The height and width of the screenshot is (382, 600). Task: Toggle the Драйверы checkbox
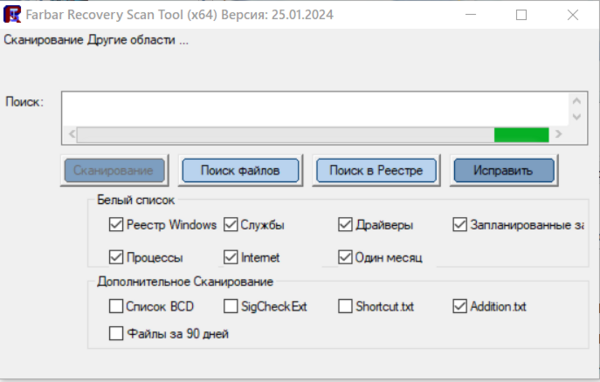[345, 224]
